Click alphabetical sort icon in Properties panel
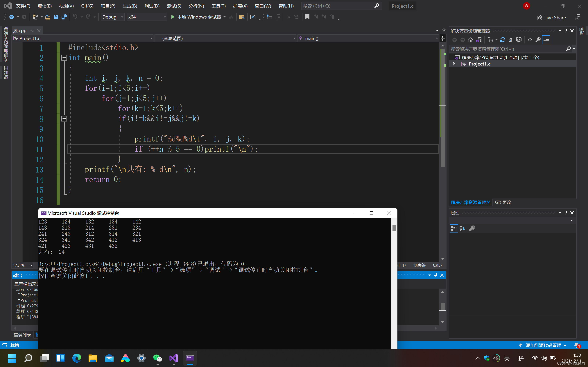Screen dimensions: 588x367 coord(462,228)
